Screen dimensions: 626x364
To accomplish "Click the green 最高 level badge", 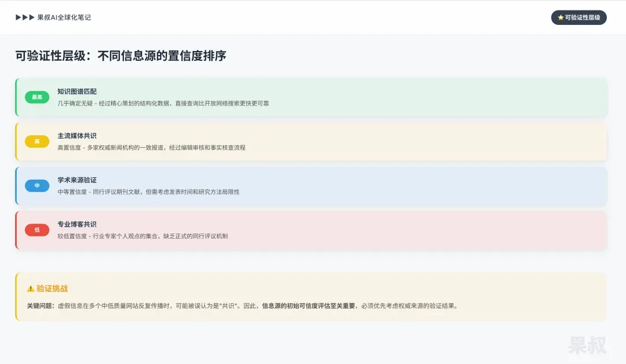I will pyautogui.click(x=37, y=97).
